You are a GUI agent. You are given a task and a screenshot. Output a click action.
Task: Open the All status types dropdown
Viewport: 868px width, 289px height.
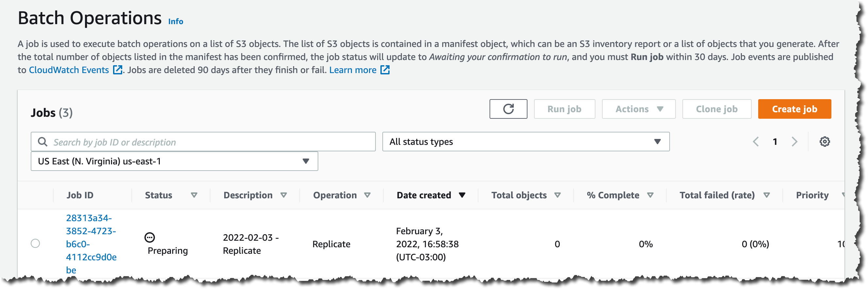click(x=525, y=142)
